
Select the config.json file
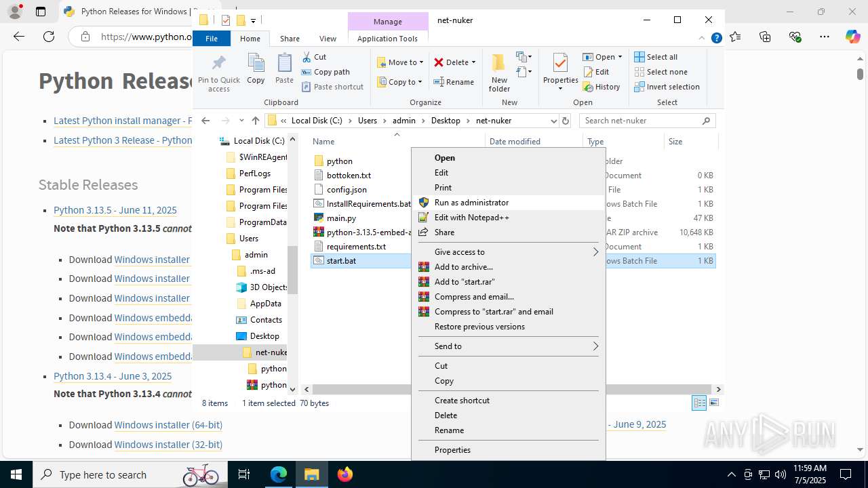(x=347, y=190)
